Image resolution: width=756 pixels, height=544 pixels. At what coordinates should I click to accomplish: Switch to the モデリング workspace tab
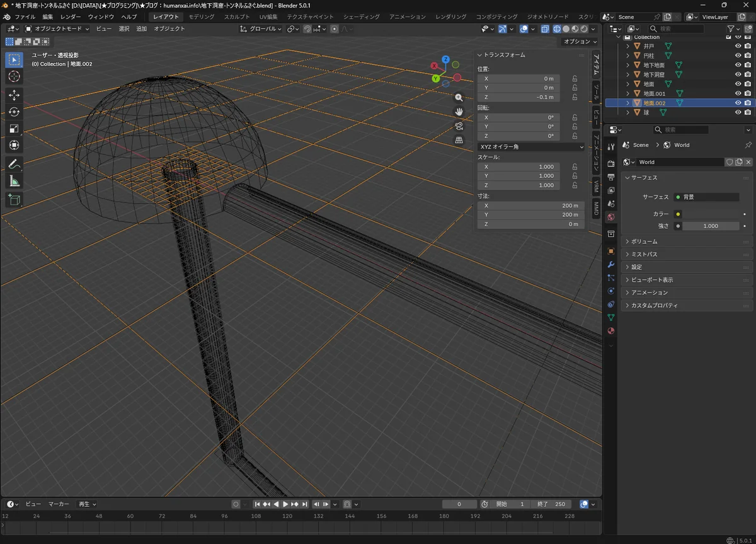point(201,17)
